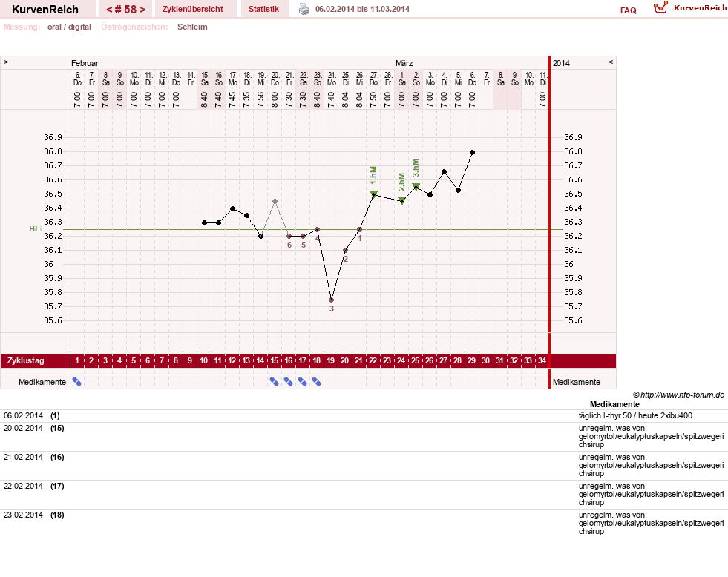728x577 pixels.
Task: Click the measurement time 8:04 on 25. Di
Action: [345, 99]
